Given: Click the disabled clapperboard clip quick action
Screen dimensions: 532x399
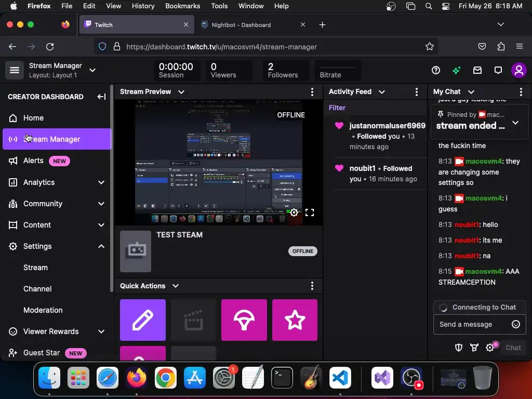Looking at the screenshot, I should pyautogui.click(x=193, y=320).
